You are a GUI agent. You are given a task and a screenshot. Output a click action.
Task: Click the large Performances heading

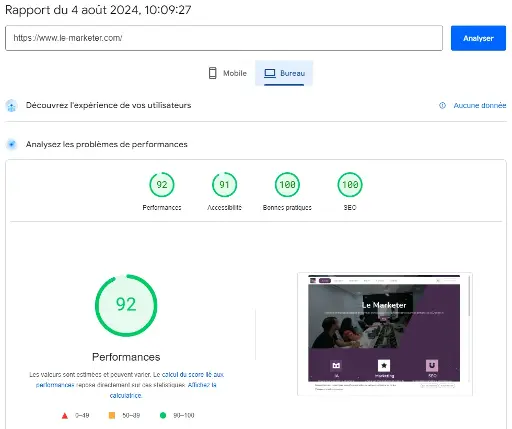(x=126, y=357)
